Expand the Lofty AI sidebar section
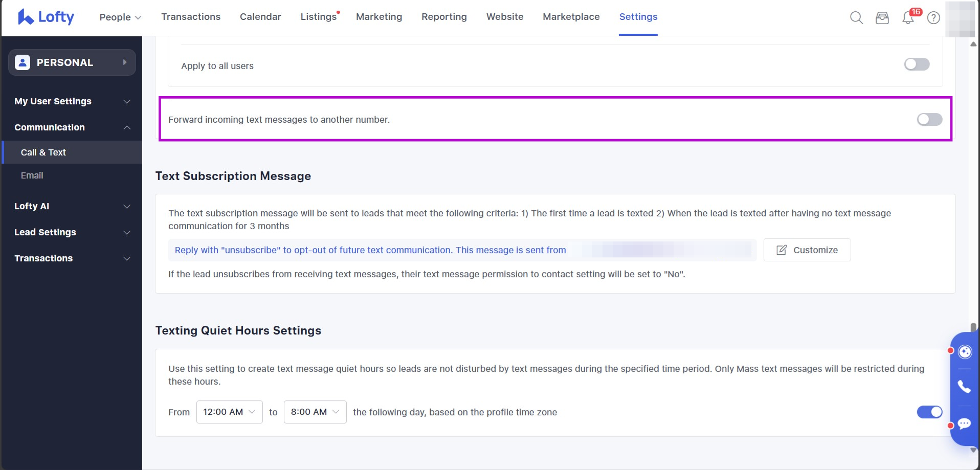980x470 pixels. [72, 206]
